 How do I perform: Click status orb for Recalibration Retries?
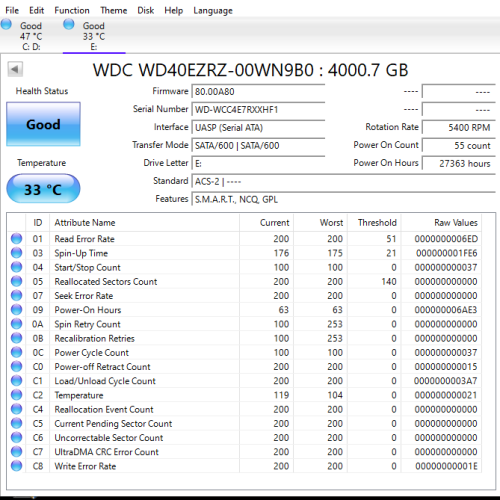tap(16, 338)
